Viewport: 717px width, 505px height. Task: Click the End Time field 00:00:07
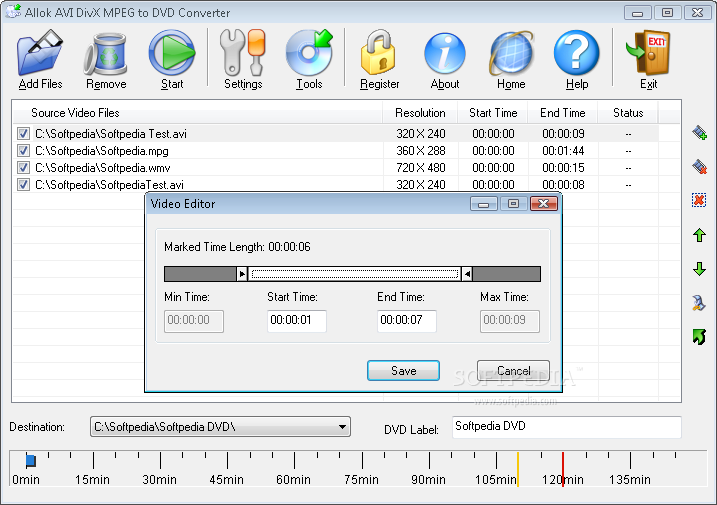point(407,320)
